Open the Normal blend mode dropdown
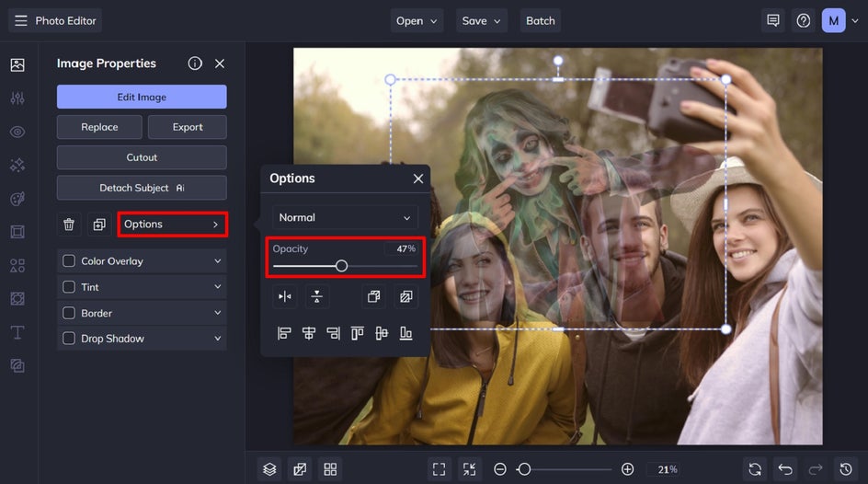 click(x=345, y=218)
